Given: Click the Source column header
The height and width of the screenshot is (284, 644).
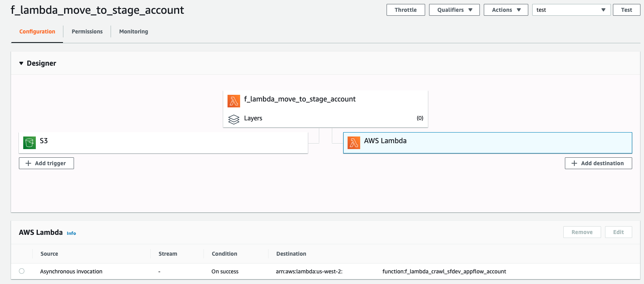Looking at the screenshot, I should [x=49, y=254].
